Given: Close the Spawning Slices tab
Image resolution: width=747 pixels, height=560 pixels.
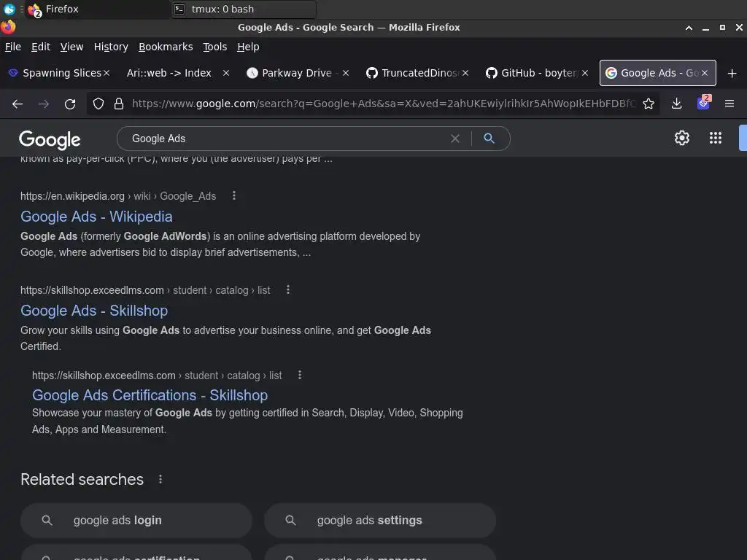Looking at the screenshot, I should click(107, 73).
